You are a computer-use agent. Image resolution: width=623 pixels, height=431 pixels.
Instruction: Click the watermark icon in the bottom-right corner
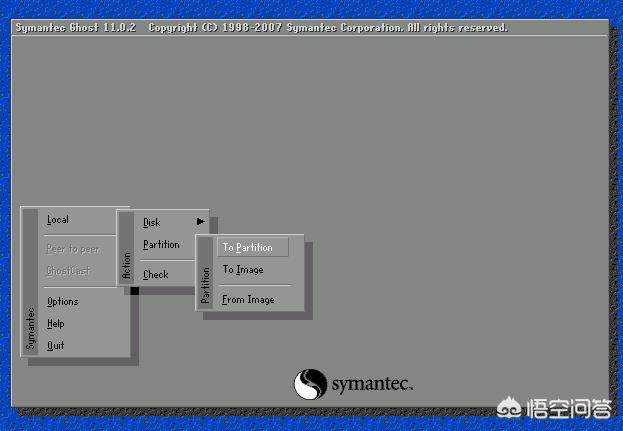click(541, 408)
